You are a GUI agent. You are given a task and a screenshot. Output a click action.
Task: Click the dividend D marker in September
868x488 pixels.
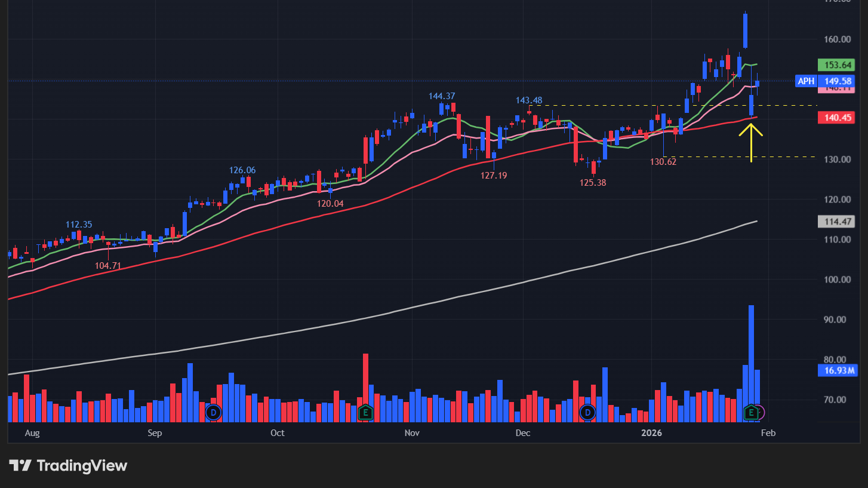[213, 412]
